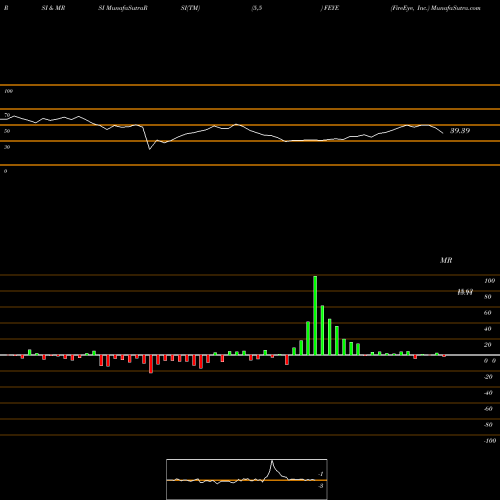
Task: Click the SI MunafaSutraR header text
Action: (x=123, y=8)
